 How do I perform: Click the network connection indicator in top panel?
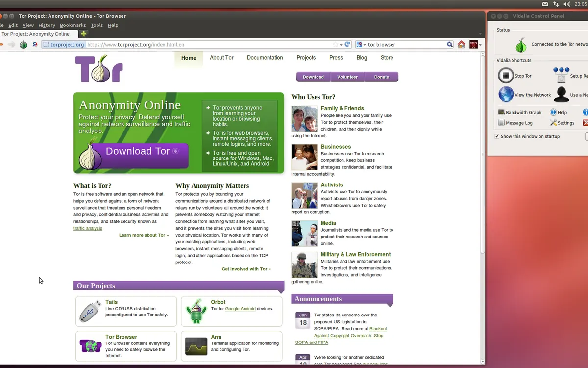coord(556,4)
